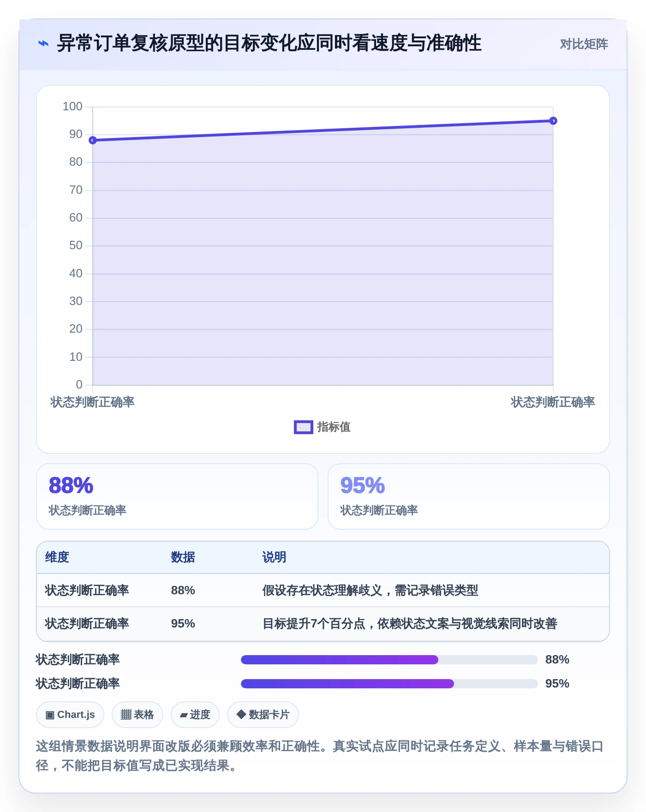Click the grid icon in 表格 chip
The height and width of the screenshot is (812, 646).
click(126, 715)
